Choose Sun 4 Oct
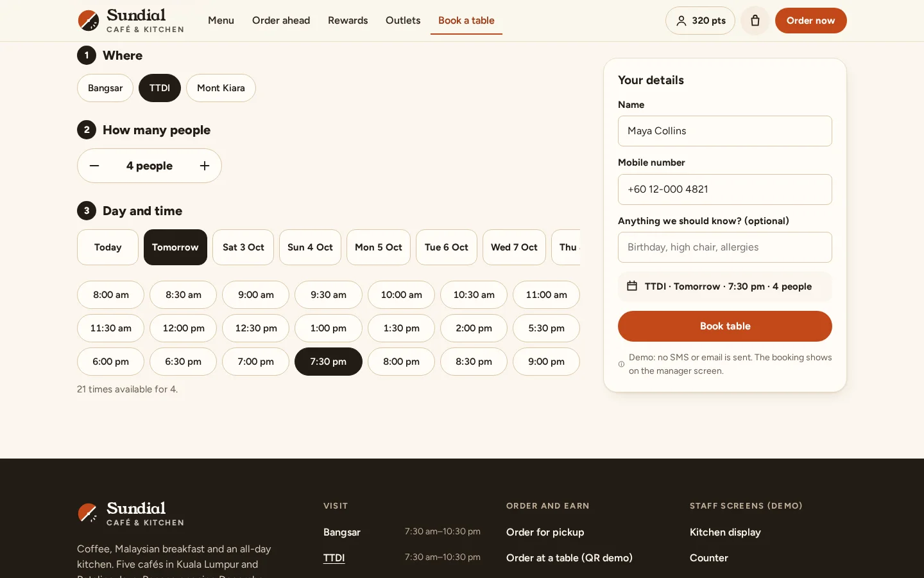 310,247
